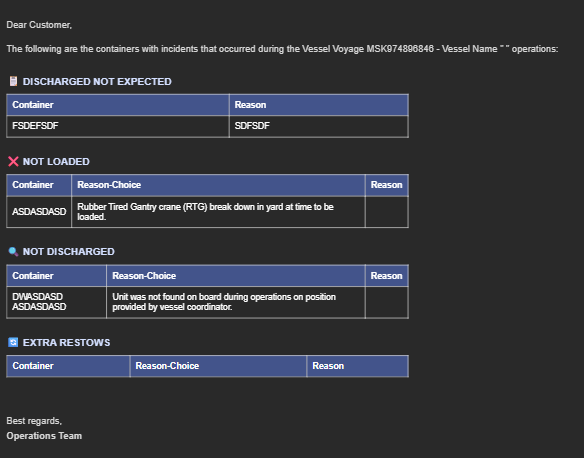Click Reason header in NOT LOADED table
Viewport: 584px width, 458px height.
click(x=387, y=185)
